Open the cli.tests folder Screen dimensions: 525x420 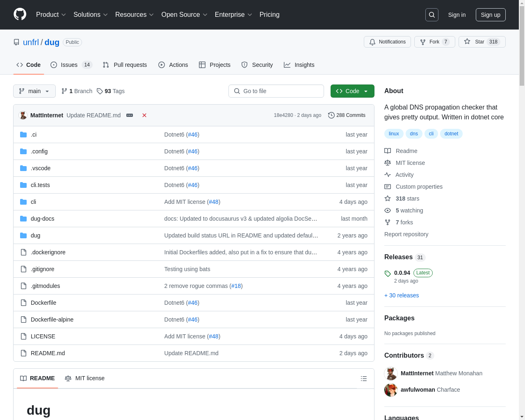40,185
